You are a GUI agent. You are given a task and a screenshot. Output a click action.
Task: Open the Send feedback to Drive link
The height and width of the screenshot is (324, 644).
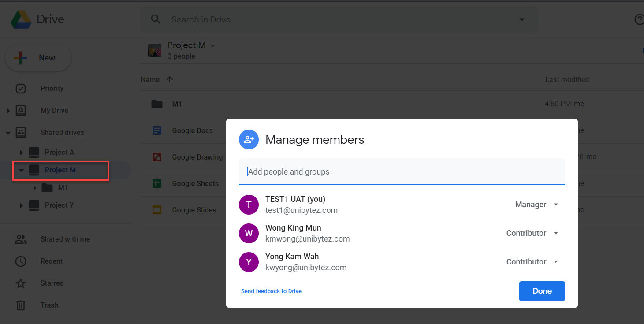point(271,291)
